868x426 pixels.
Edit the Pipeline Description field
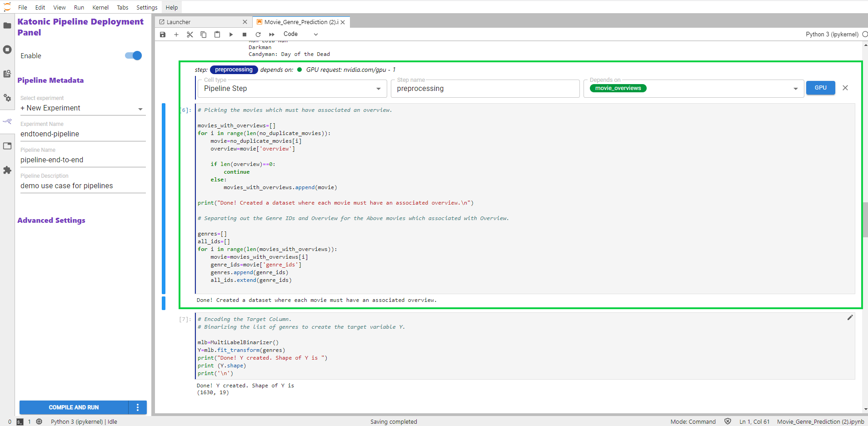point(83,186)
